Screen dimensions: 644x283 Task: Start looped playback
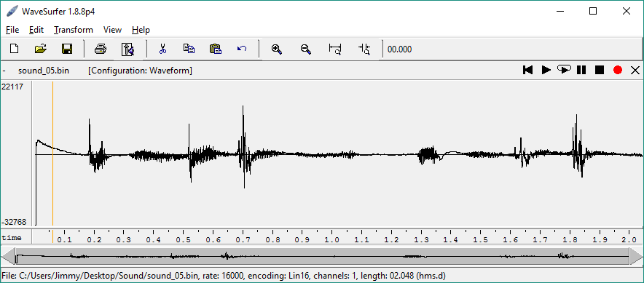(564, 70)
